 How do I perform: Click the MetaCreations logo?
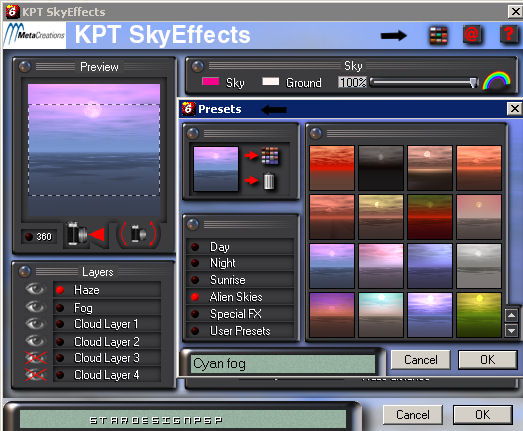click(35, 35)
